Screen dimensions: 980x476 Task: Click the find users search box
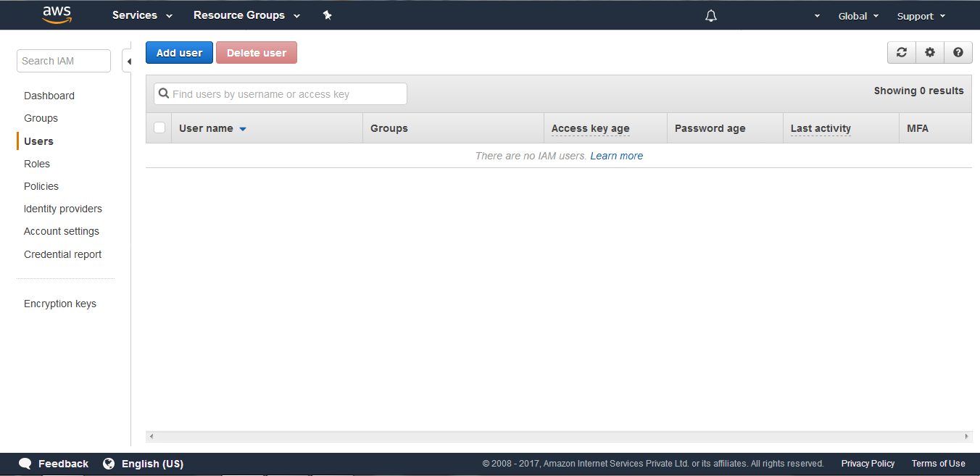point(281,93)
